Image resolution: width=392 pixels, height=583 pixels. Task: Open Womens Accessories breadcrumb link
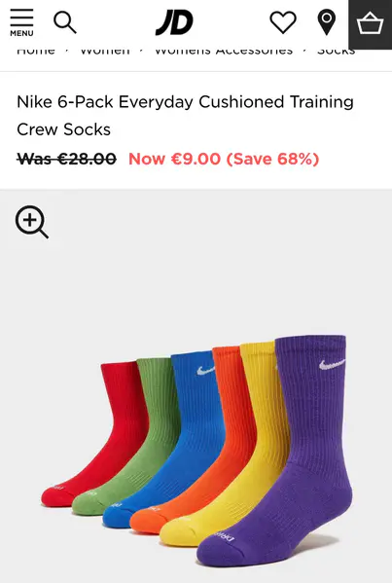tap(224, 51)
